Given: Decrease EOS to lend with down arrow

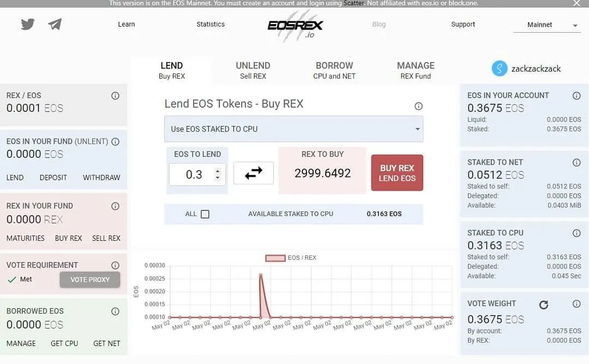Looking at the screenshot, I should pyautogui.click(x=218, y=178).
